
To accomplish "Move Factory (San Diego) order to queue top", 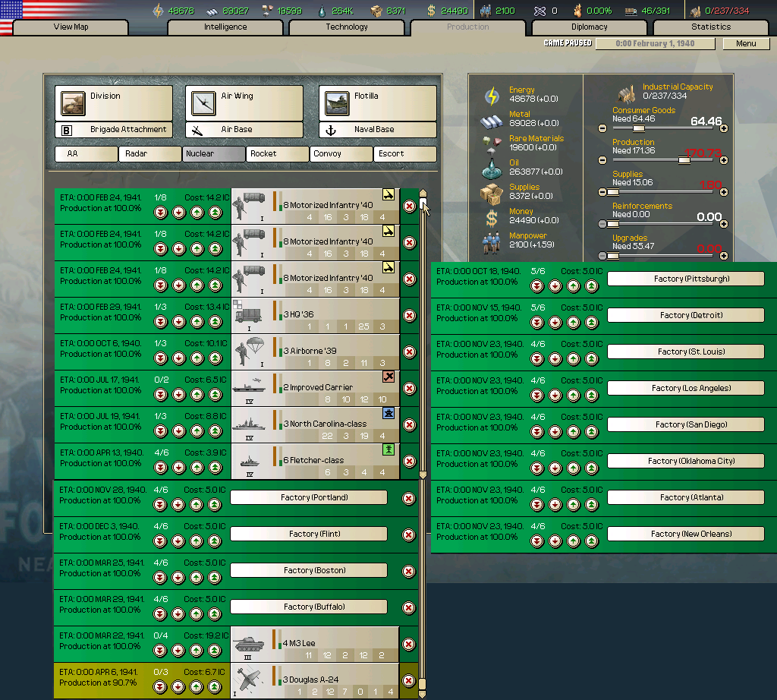I will pyautogui.click(x=592, y=432).
